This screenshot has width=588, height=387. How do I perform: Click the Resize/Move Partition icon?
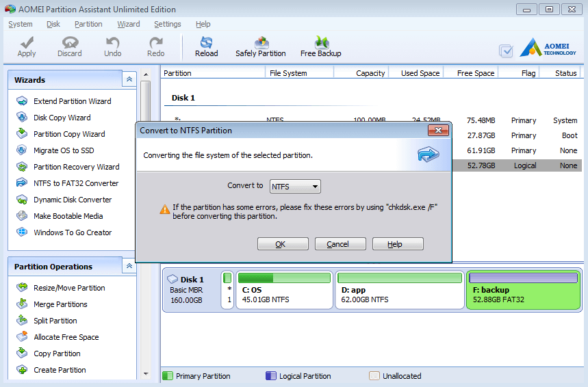coord(22,287)
